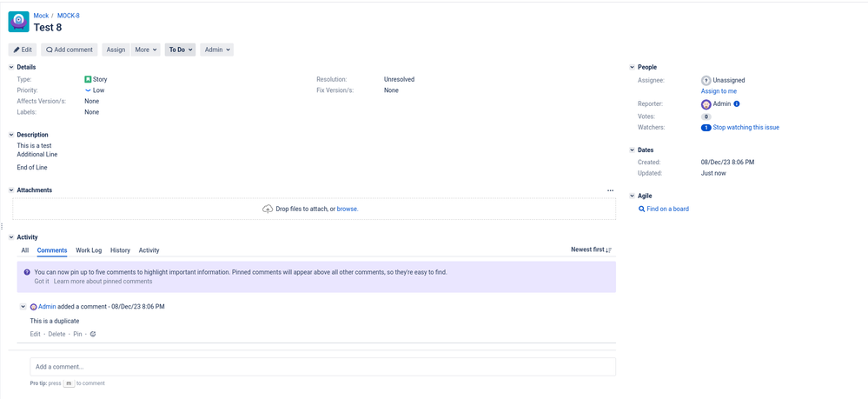
Task: Click the Assign button
Action: click(x=116, y=50)
